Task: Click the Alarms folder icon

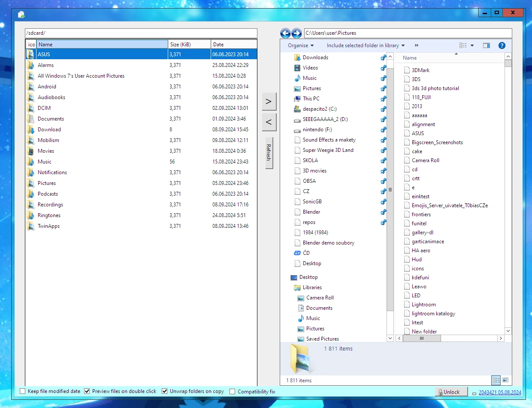Action: coord(30,65)
